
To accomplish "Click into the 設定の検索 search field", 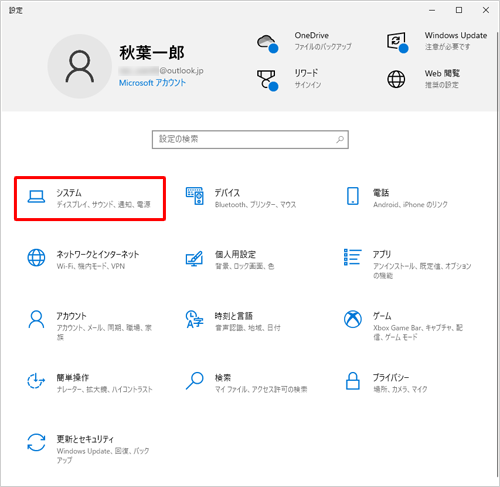I will pyautogui.click(x=250, y=139).
